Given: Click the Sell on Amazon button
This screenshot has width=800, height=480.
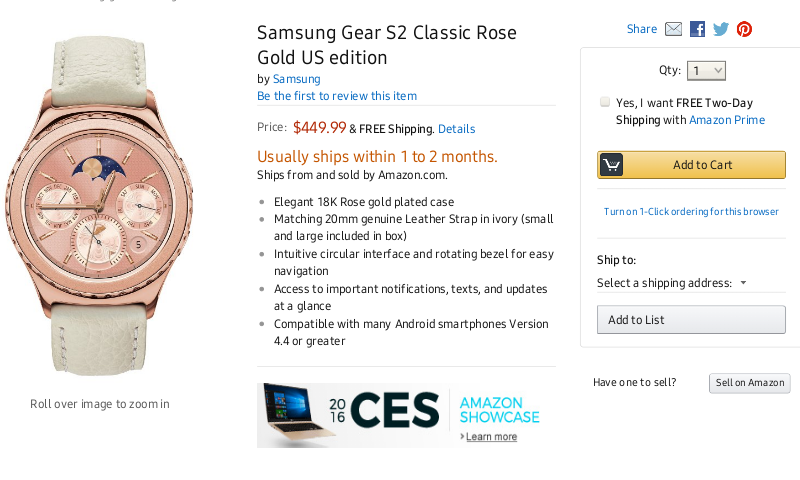Looking at the screenshot, I should tap(750, 383).
